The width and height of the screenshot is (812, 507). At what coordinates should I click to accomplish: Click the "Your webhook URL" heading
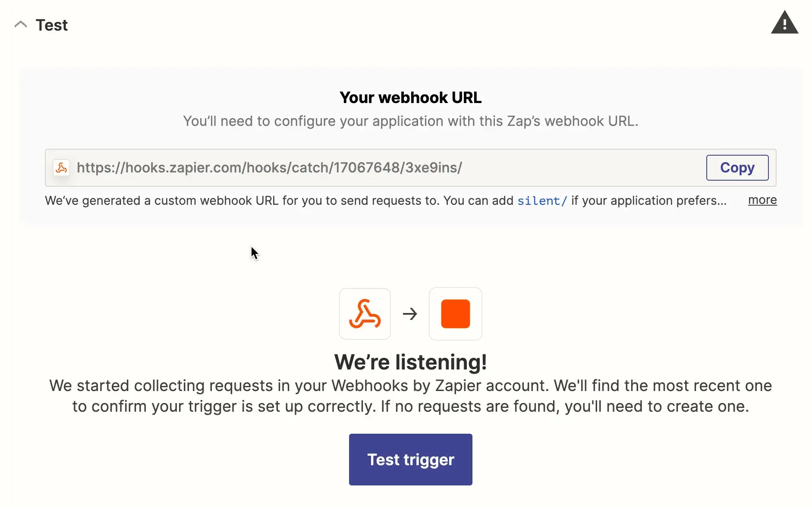pos(410,98)
